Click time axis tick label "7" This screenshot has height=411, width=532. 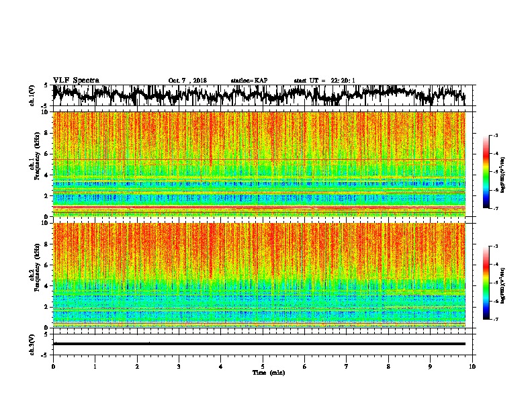click(347, 367)
